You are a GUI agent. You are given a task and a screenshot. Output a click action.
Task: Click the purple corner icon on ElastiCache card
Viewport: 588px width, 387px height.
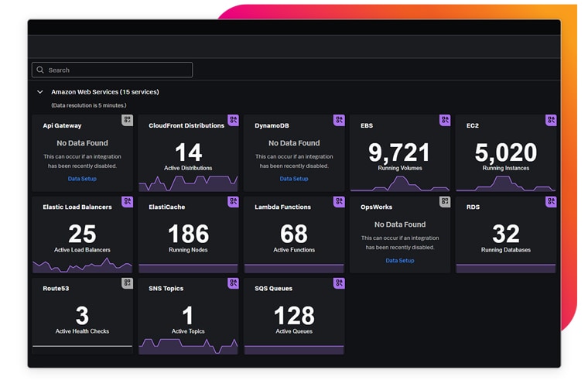(233, 202)
